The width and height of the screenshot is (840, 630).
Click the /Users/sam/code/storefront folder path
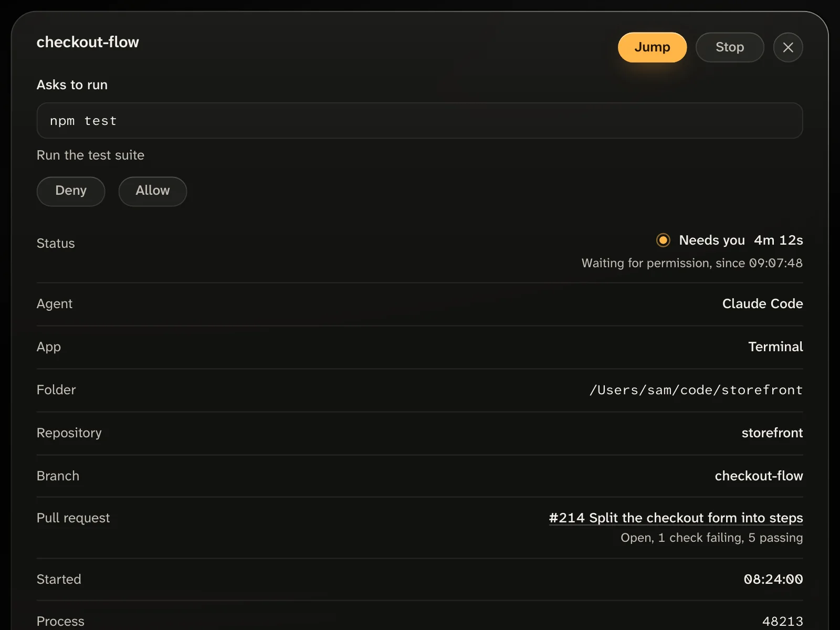click(696, 390)
